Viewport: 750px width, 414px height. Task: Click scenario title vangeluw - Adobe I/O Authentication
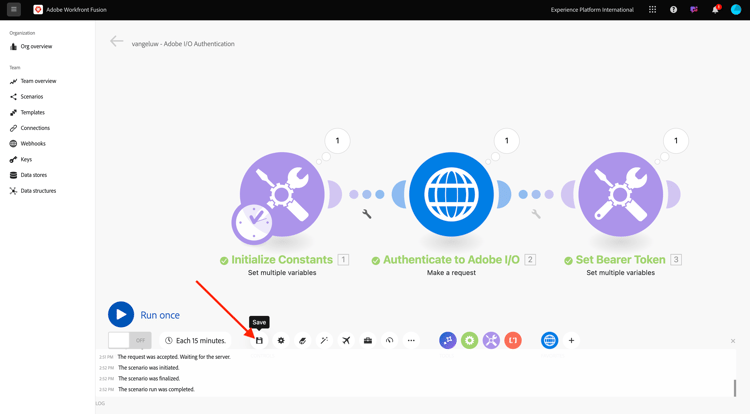[183, 44]
